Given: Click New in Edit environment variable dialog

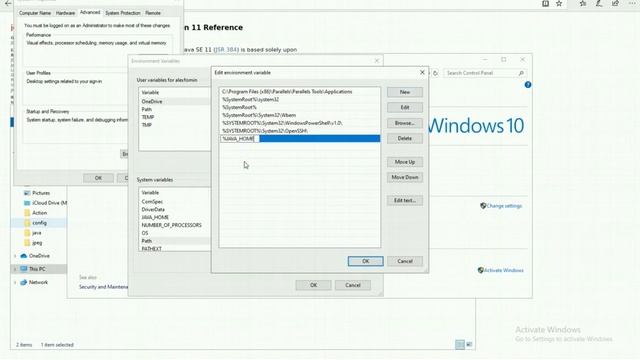Looking at the screenshot, I should [x=404, y=92].
